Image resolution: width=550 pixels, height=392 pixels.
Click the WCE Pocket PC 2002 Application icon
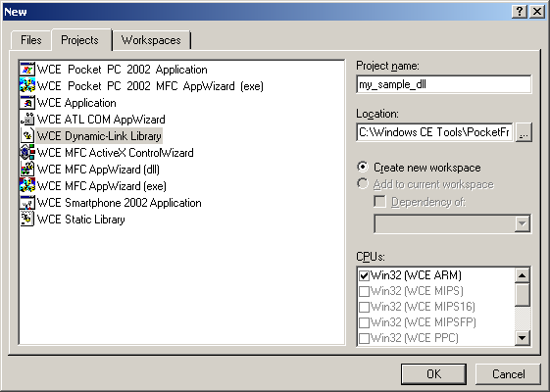tap(27, 69)
